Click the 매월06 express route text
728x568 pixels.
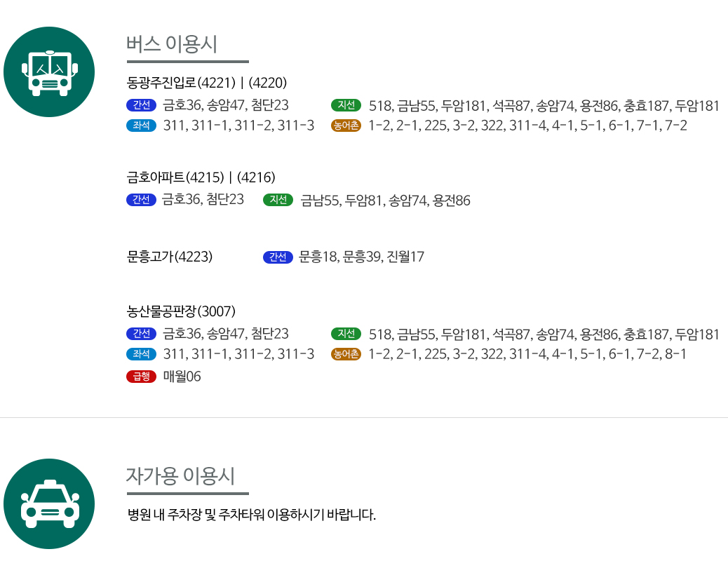182,377
